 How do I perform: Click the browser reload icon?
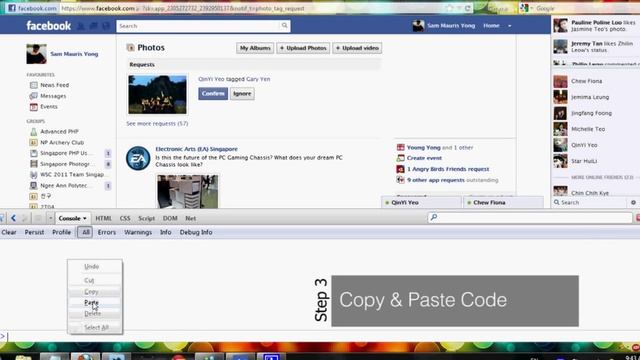(x=468, y=8)
